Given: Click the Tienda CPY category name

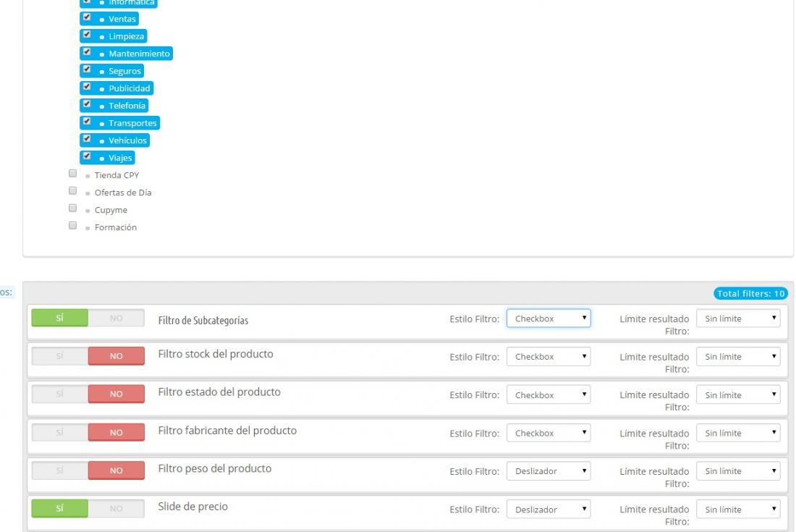Looking at the screenshot, I should coord(117,175).
